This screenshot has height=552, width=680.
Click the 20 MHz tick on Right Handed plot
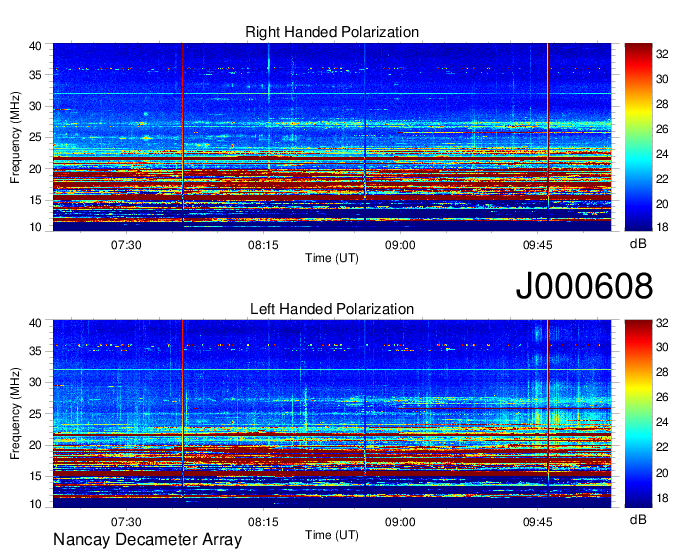(x=35, y=169)
